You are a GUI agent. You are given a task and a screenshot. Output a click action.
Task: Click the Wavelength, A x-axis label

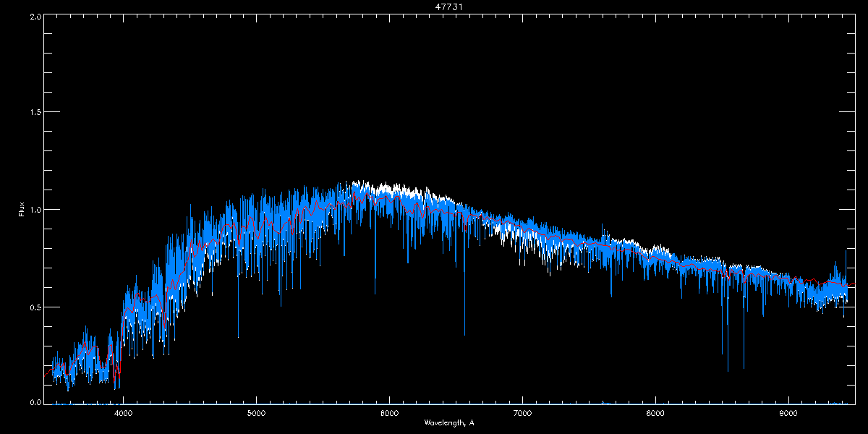448,422
